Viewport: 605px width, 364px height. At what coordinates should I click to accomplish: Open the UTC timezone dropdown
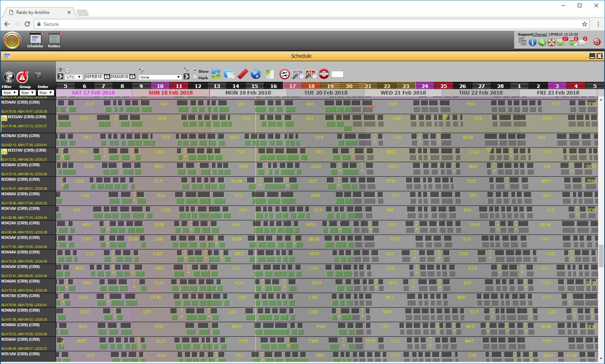(x=73, y=77)
